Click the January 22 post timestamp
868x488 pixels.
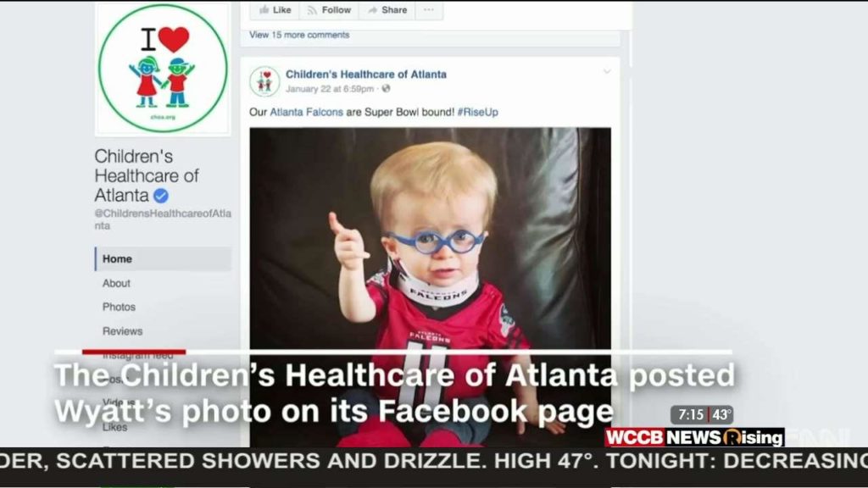[330, 89]
